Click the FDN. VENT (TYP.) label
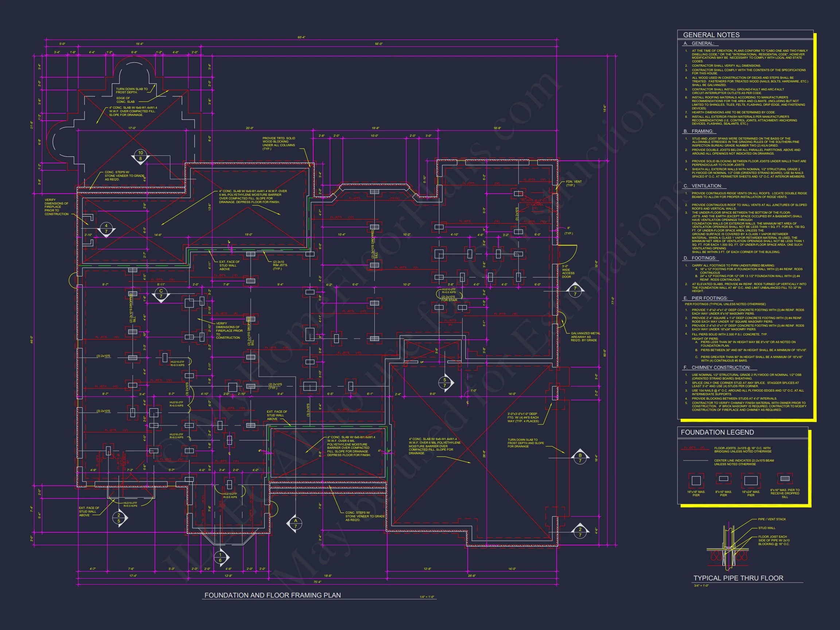This screenshot has height=630, width=840. pyautogui.click(x=573, y=183)
